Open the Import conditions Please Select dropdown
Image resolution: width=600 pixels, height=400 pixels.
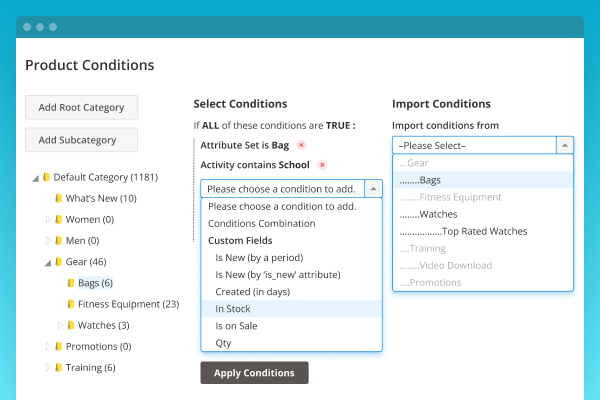(565, 146)
